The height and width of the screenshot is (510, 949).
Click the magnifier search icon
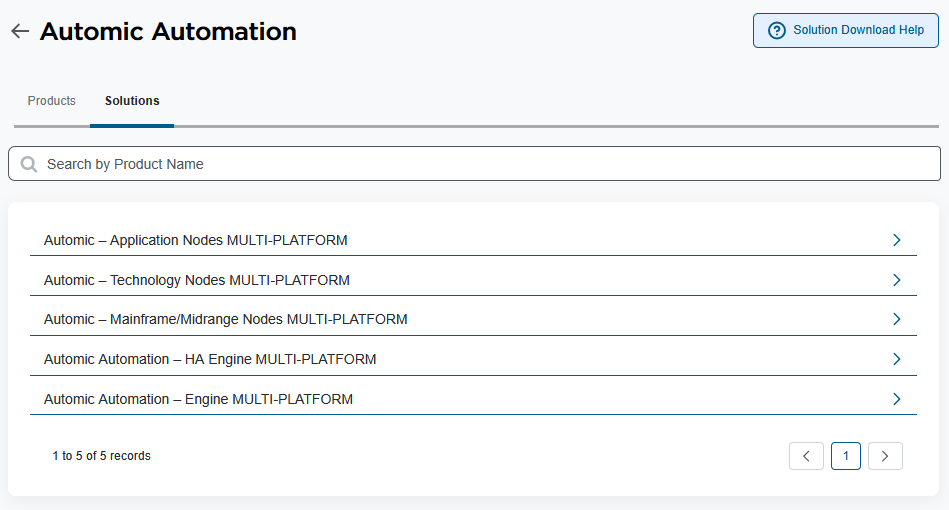click(x=28, y=164)
